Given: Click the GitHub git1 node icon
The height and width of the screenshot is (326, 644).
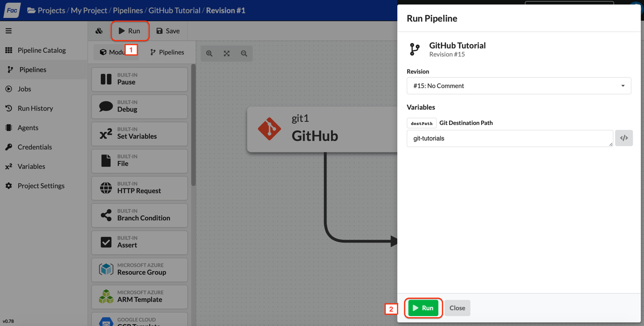Looking at the screenshot, I should pyautogui.click(x=269, y=129).
